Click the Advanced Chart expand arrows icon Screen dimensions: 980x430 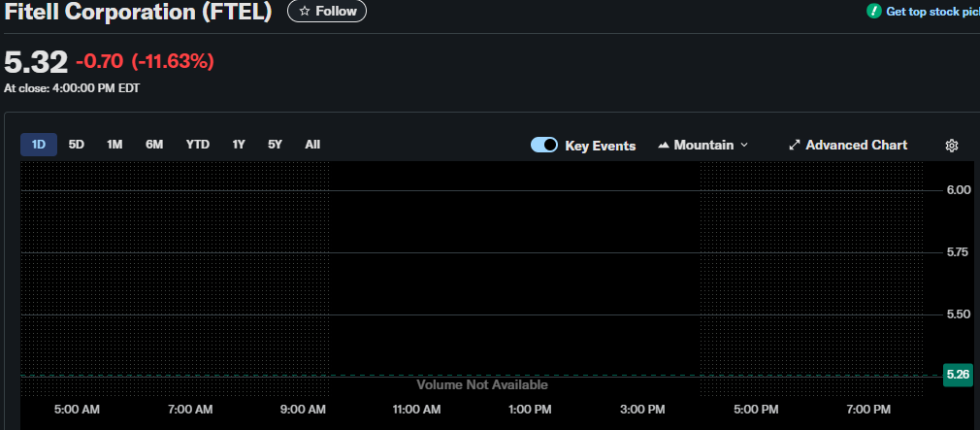(x=795, y=145)
